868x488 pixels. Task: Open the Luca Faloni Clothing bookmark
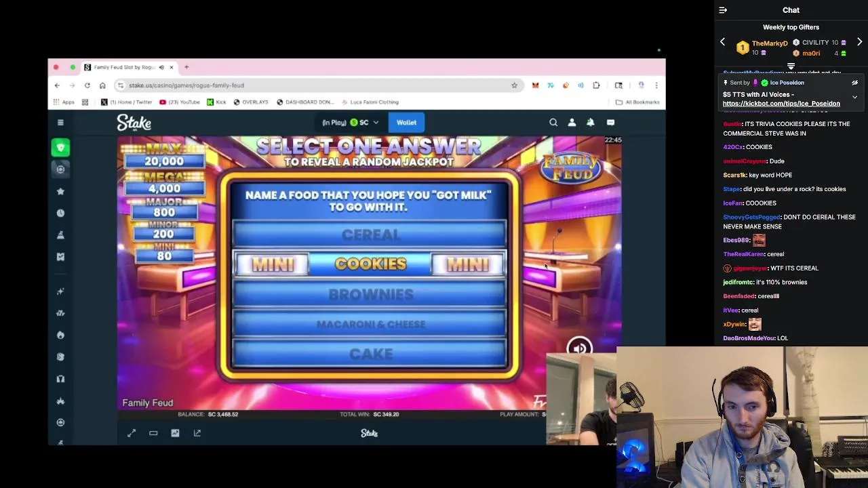[x=370, y=102]
